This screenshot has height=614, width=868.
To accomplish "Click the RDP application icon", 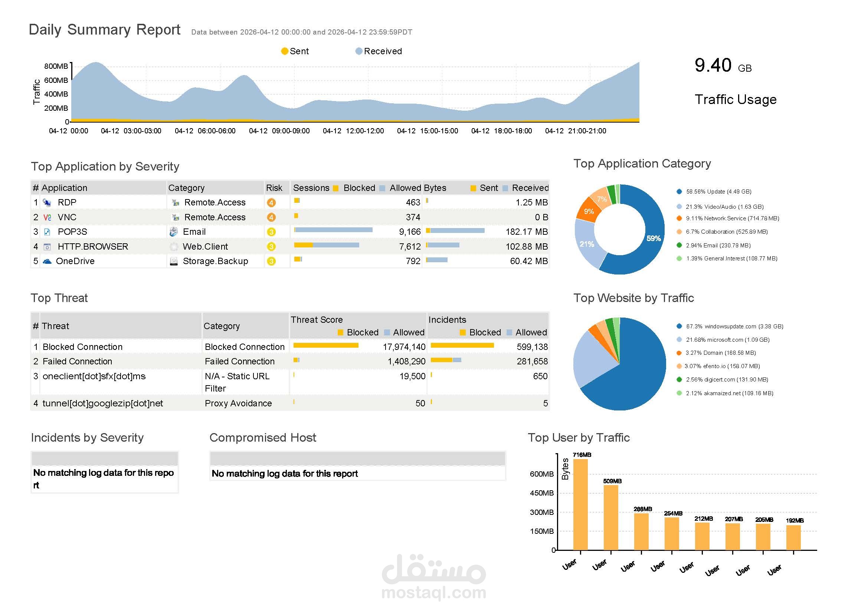I will [47, 203].
